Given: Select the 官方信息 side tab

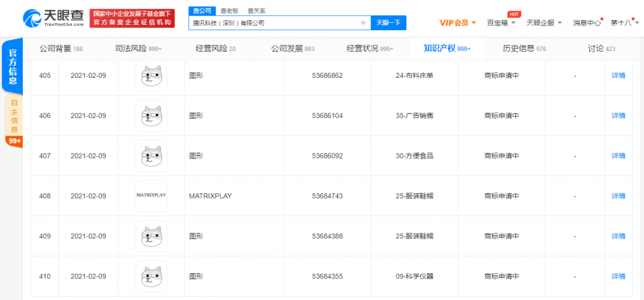Looking at the screenshot, I should click(13, 66).
